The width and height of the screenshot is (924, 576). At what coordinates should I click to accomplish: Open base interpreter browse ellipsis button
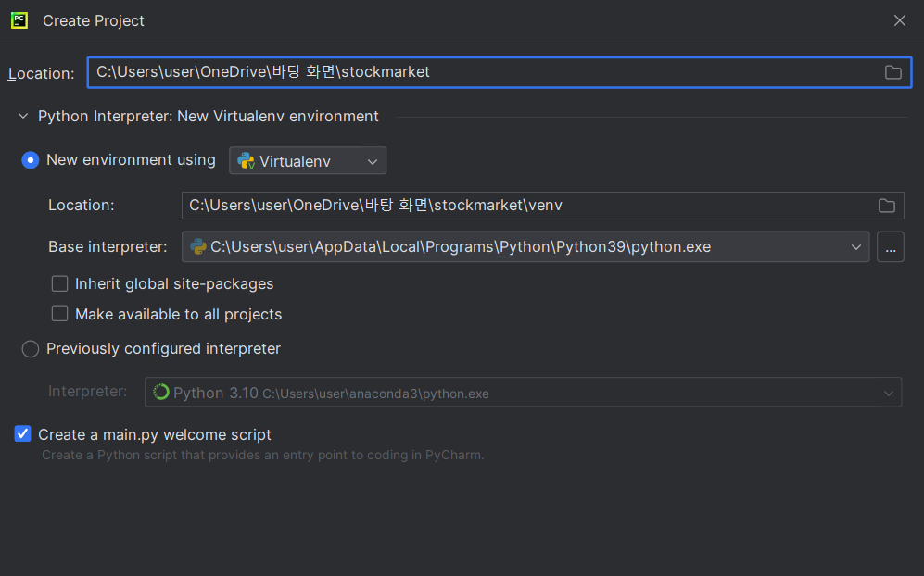(x=890, y=246)
